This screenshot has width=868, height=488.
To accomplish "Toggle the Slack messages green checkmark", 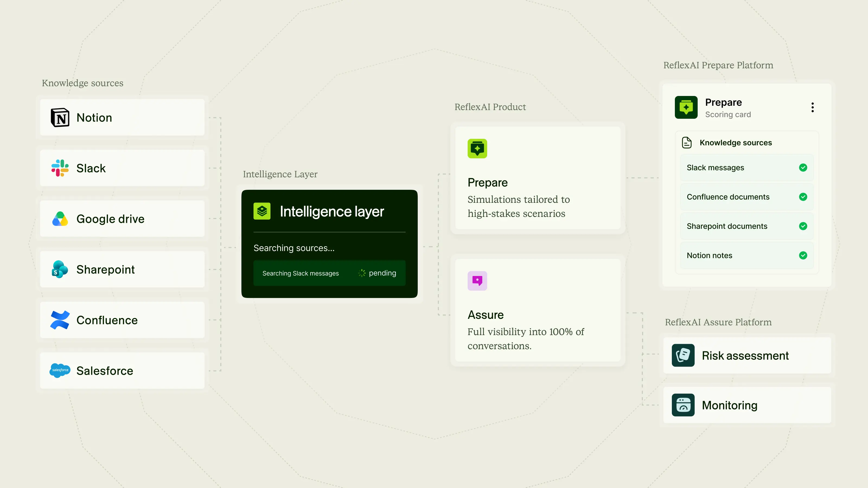I will [803, 168].
